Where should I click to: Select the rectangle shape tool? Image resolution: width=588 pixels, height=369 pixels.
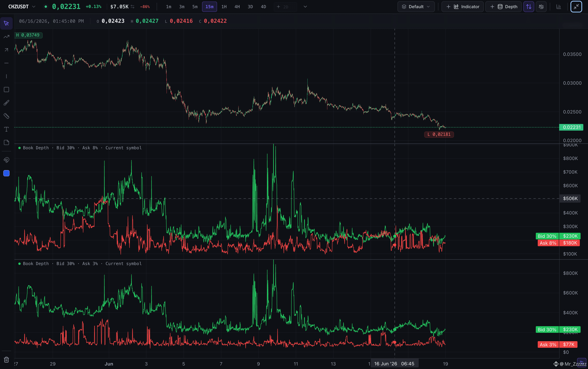[6, 90]
